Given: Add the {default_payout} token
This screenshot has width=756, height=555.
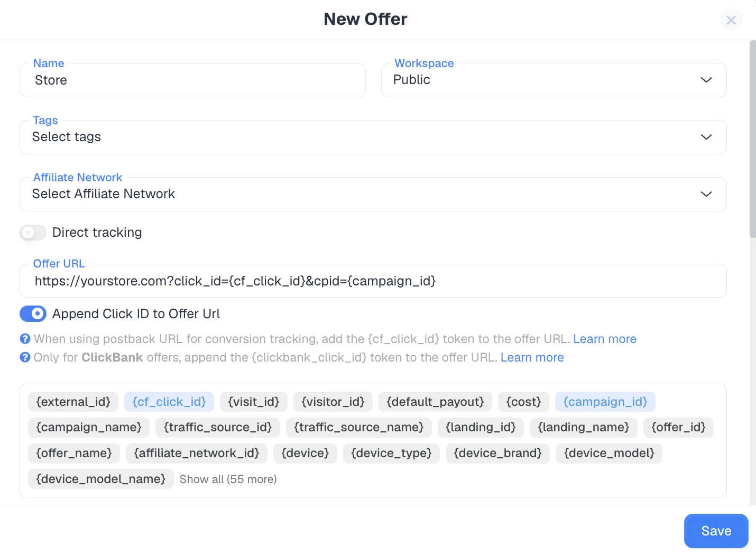Looking at the screenshot, I should [x=435, y=402].
